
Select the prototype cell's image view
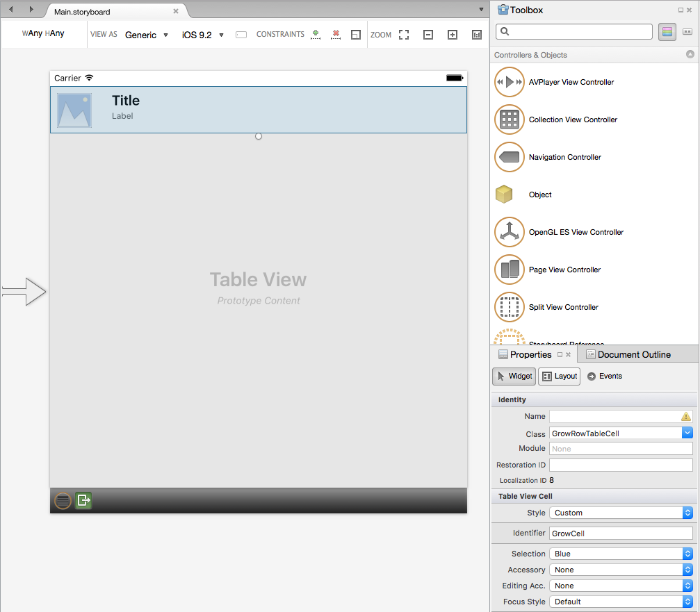tap(74, 110)
